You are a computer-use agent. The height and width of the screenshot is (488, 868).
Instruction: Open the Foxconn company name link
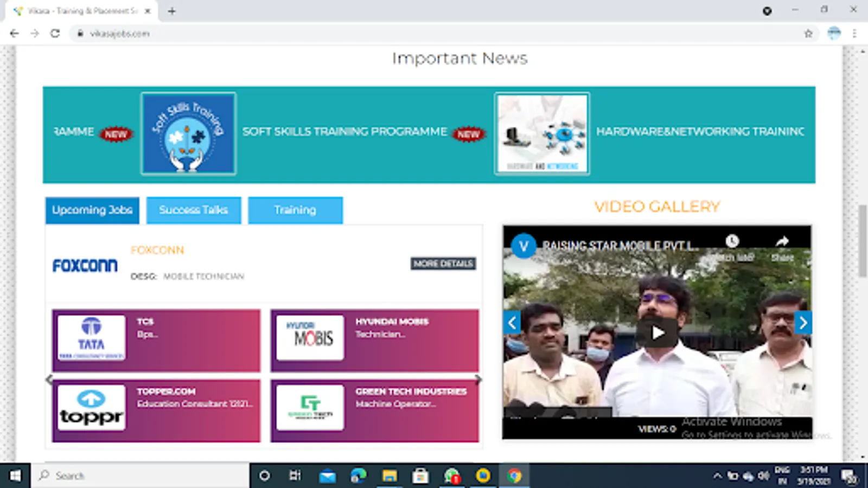tap(157, 250)
